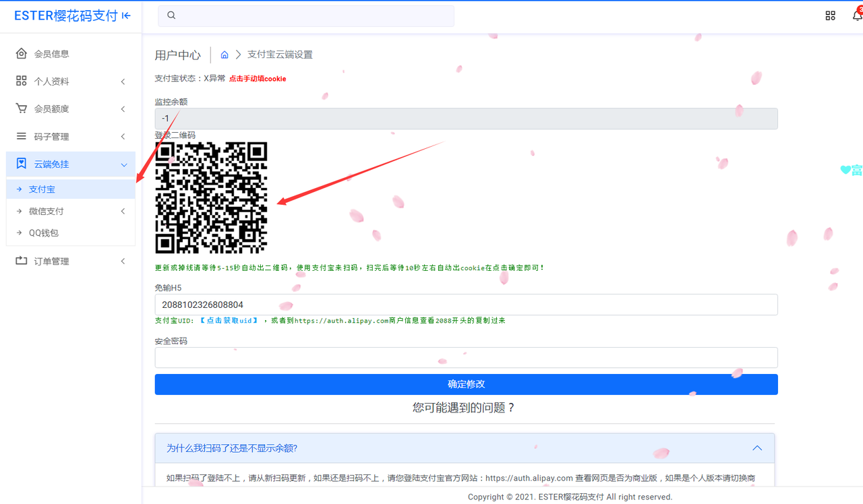Open the notifications bell
Image resolution: width=863 pixels, height=504 pixels.
pyautogui.click(x=857, y=15)
